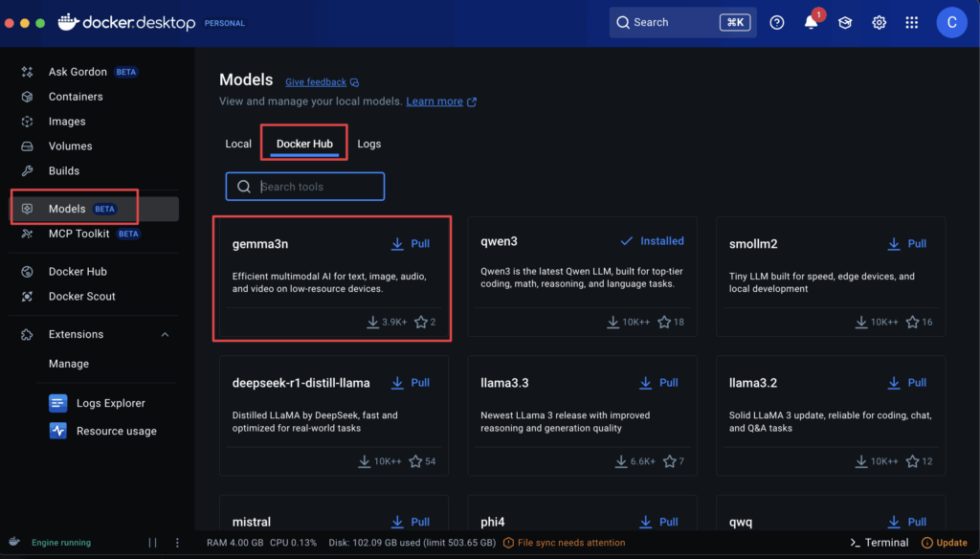Switch to the Logs tab

[x=368, y=144]
